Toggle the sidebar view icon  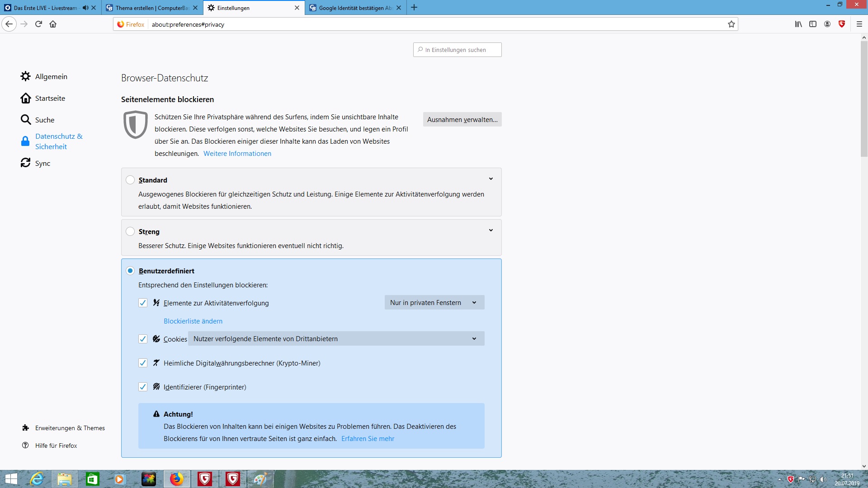click(x=813, y=24)
